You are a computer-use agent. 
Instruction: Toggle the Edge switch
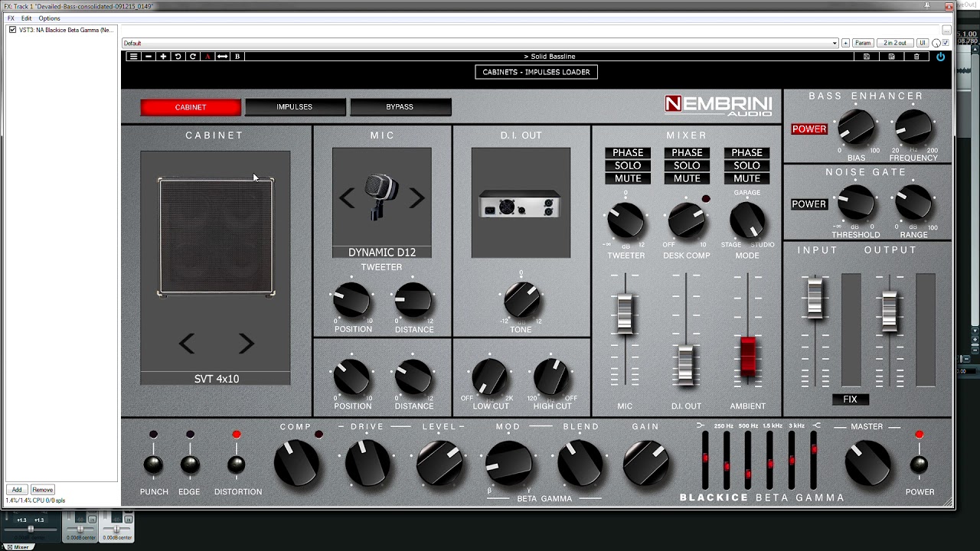[190, 465]
